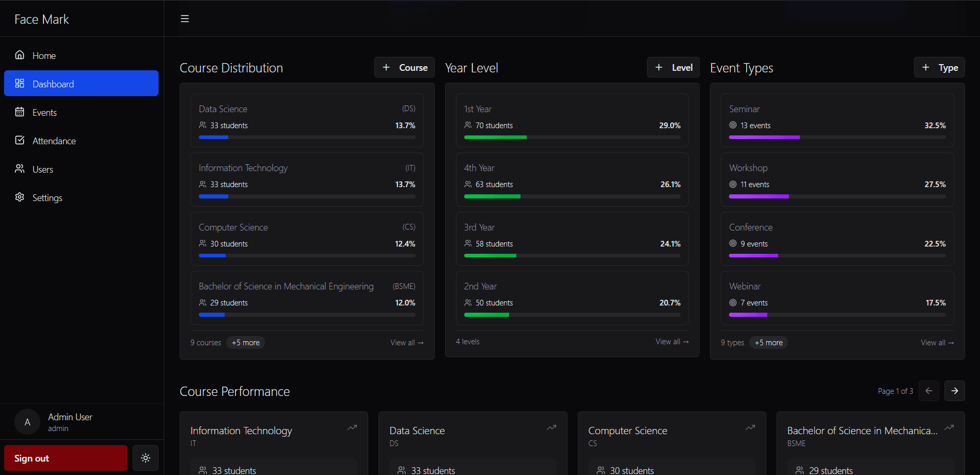The height and width of the screenshot is (475, 980).
Task: Click the Sign out button
Action: pyautogui.click(x=66, y=458)
